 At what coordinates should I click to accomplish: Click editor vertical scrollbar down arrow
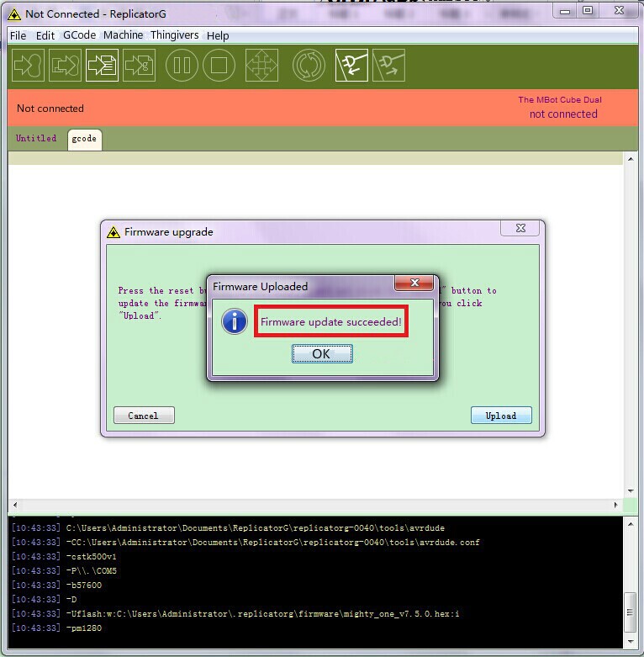click(631, 490)
